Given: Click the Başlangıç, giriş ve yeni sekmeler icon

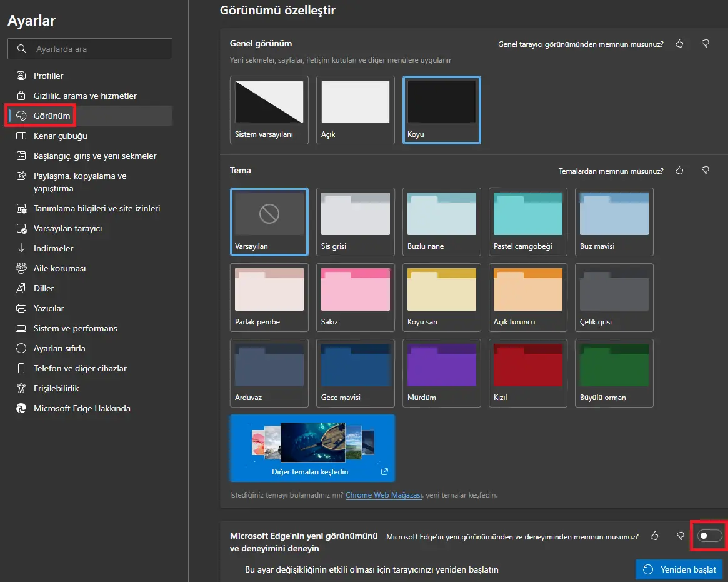Looking at the screenshot, I should 21,156.
